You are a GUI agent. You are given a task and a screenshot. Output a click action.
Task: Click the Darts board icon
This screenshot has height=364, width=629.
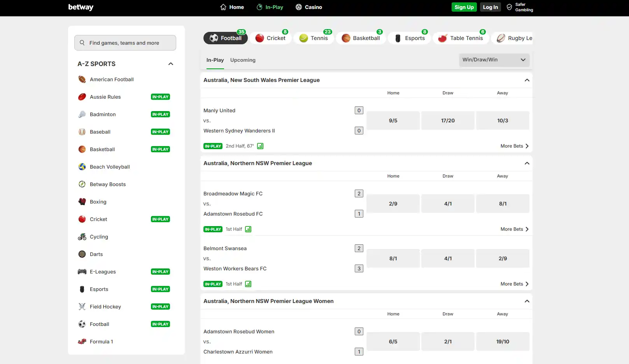(x=82, y=254)
